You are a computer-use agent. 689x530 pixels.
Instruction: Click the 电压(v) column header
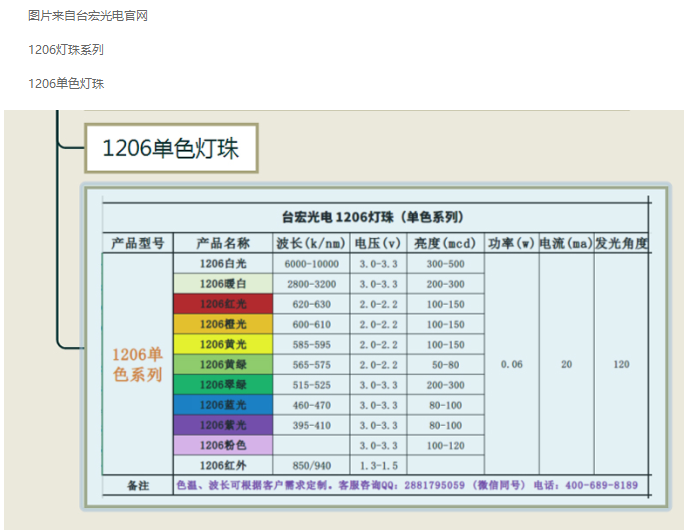[x=378, y=243]
